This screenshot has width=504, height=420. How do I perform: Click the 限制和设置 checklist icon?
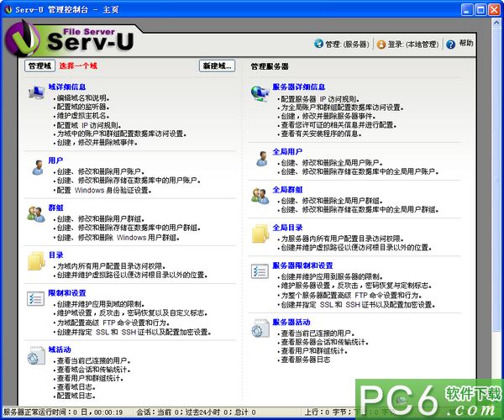click(x=35, y=300)
